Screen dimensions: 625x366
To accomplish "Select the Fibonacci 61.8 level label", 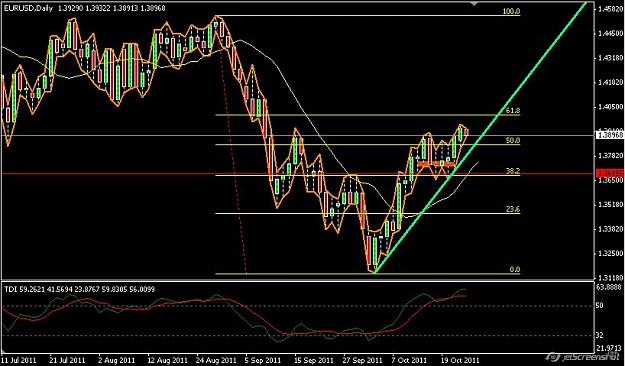I will pos(514,111).
